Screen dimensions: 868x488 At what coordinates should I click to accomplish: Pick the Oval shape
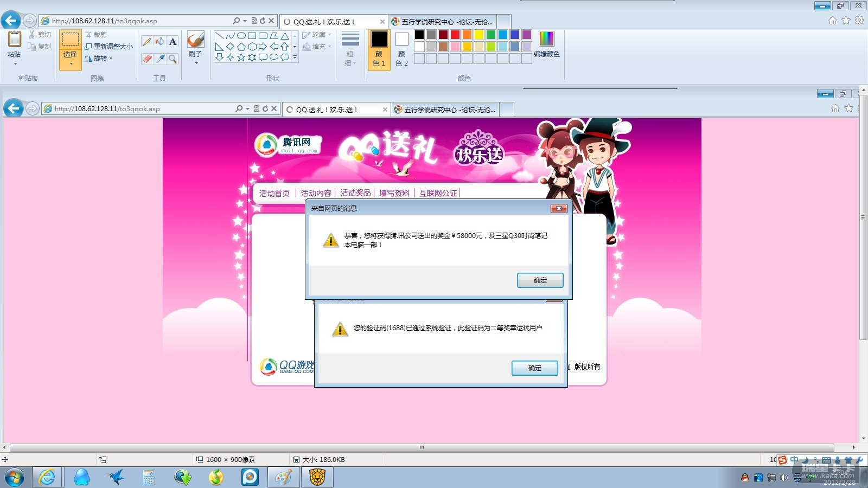tap(241, 36)
